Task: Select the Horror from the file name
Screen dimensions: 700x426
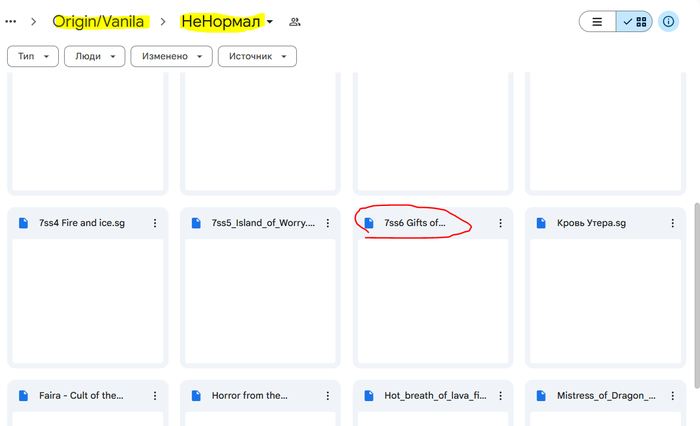Action: pos(249,395)
